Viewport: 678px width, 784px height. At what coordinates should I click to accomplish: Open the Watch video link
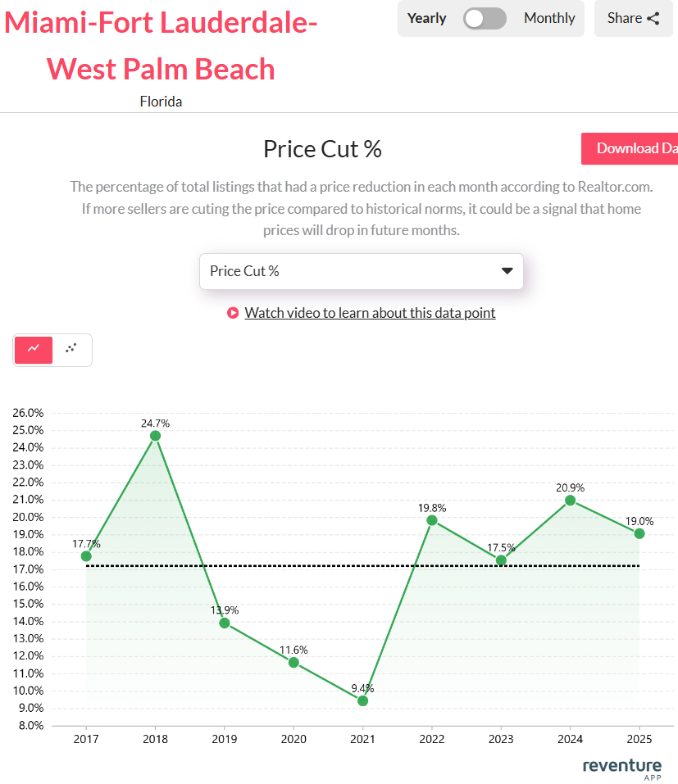coord(370,312)
